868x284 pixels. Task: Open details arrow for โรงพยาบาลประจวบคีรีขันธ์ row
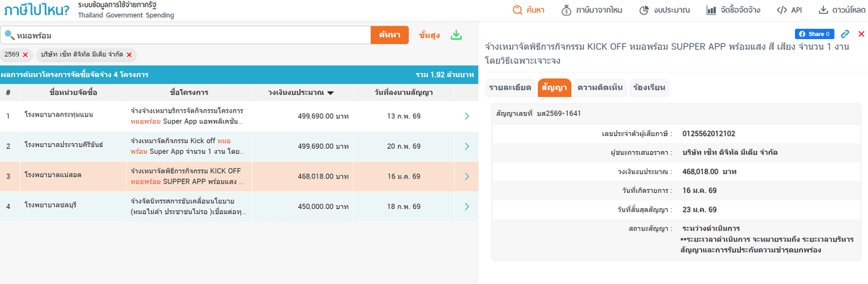click(x=467, y=145)
